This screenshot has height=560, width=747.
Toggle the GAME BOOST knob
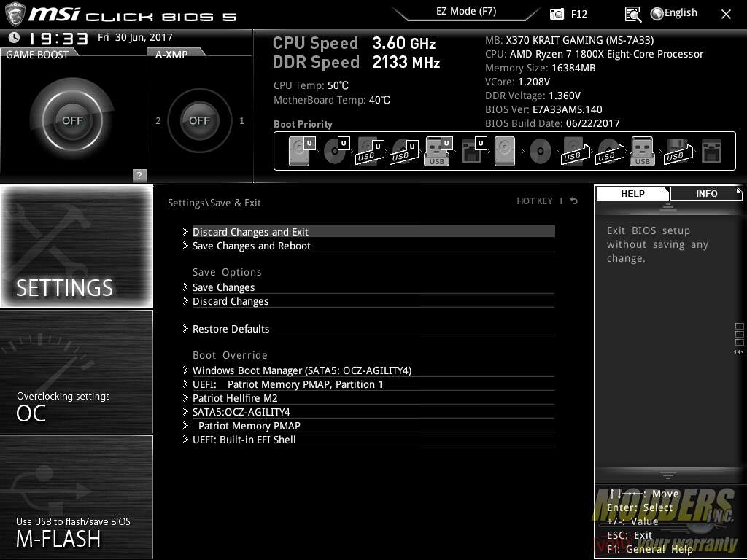pos(72,120)
